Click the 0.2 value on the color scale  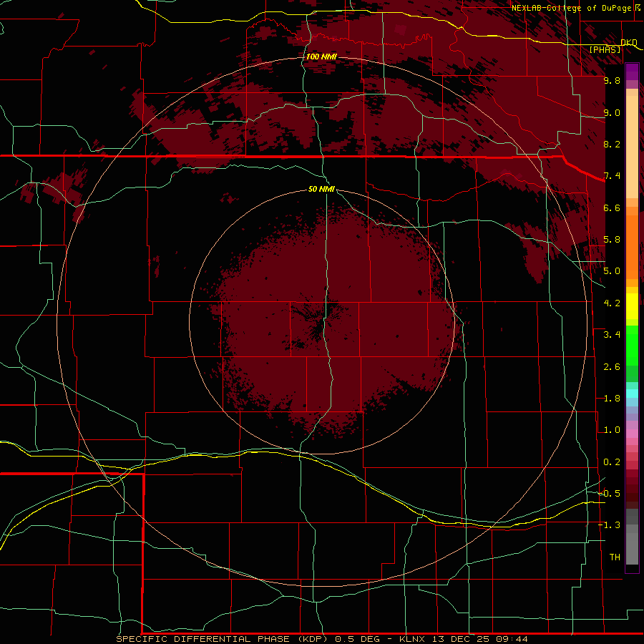pos(612,462)
